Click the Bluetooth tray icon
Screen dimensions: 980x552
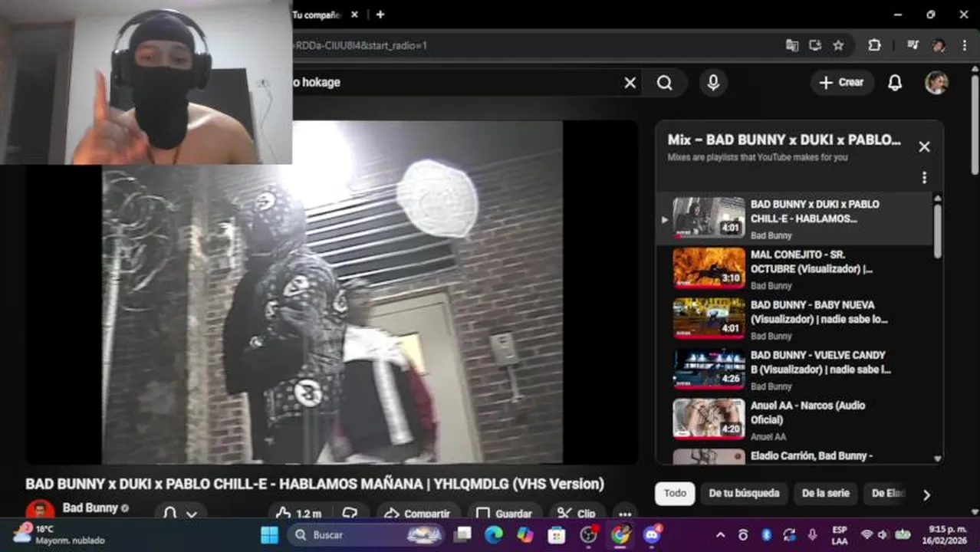(766, 534)
